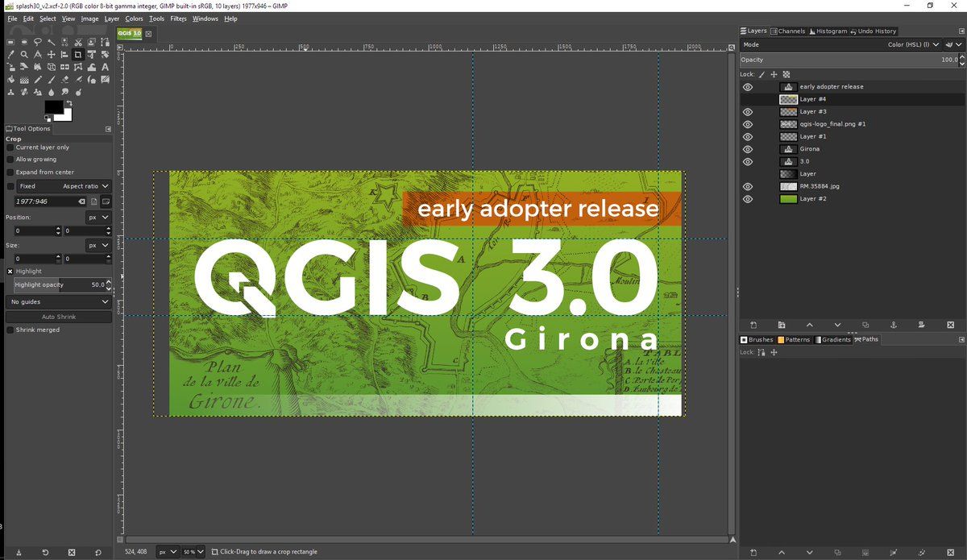Select the Eraser tool

[64, 80]
